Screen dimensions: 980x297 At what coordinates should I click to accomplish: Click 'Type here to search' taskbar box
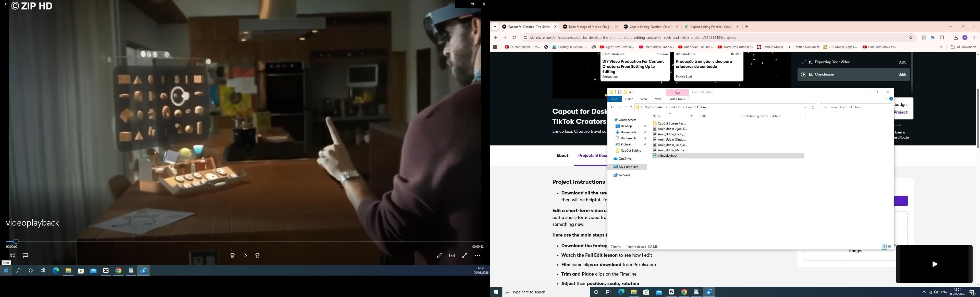point(546,292)
